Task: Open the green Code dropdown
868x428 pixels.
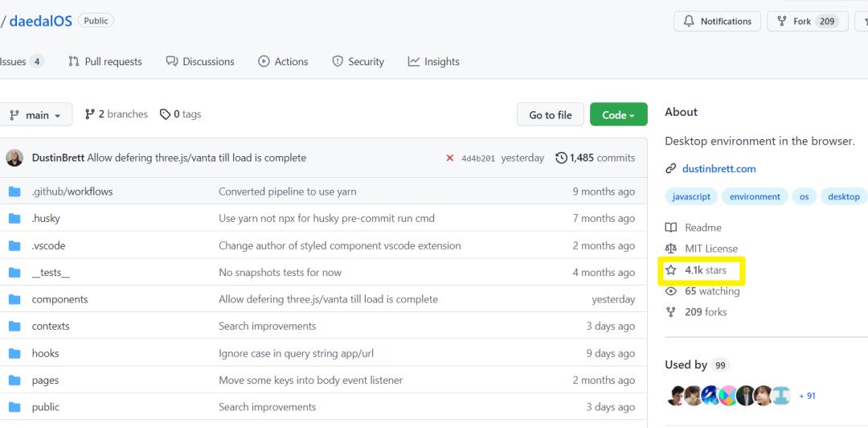Action: point(618,115)
